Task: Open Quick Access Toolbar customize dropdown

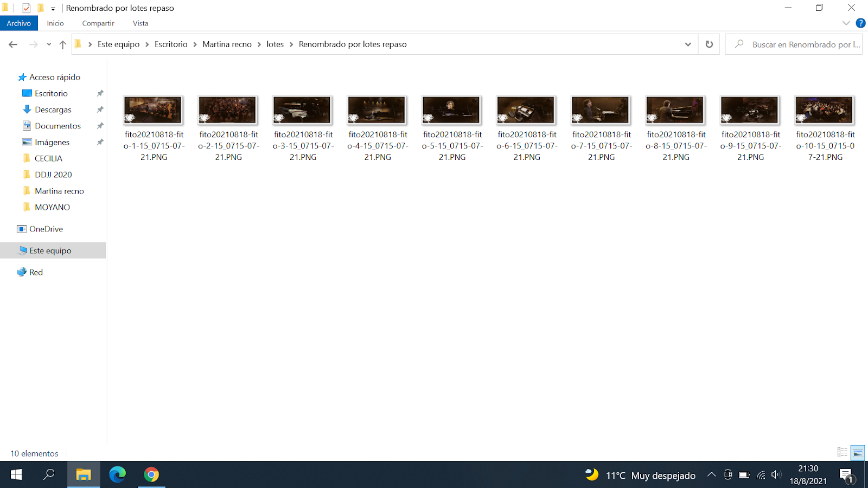Action: [x=53, y=9]
